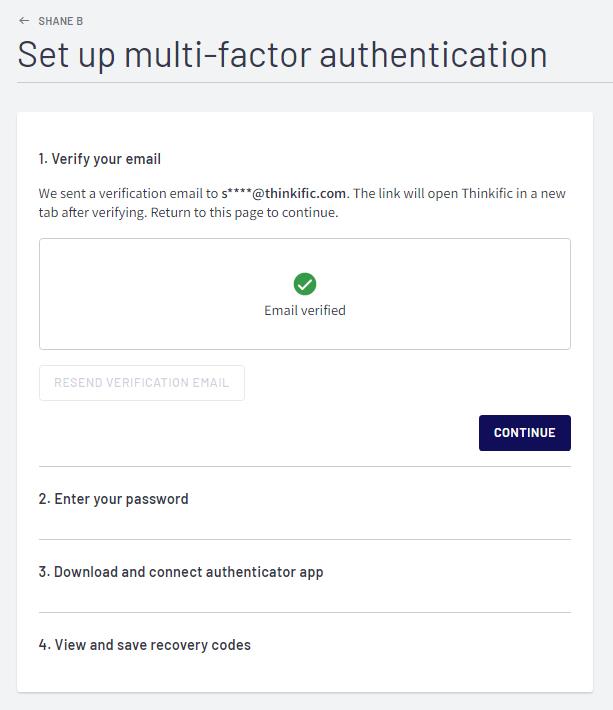Image resolution: width=613 pixels, height=710 pixels.
Task: Click the 'Email verified' status text
Action: point(305,310)
